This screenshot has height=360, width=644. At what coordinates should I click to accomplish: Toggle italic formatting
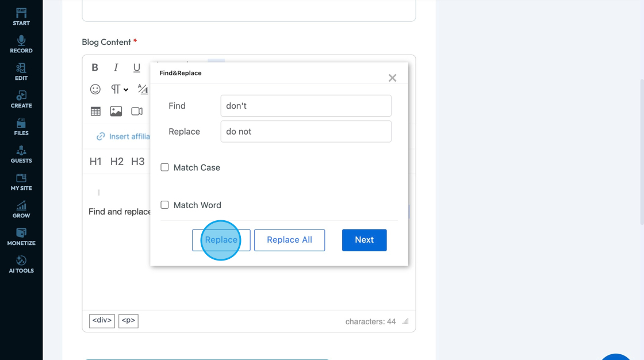click(116, 67)
